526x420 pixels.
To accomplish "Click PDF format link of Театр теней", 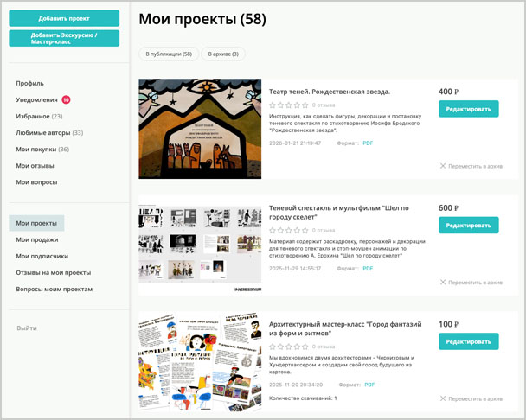I will point(368,143).
